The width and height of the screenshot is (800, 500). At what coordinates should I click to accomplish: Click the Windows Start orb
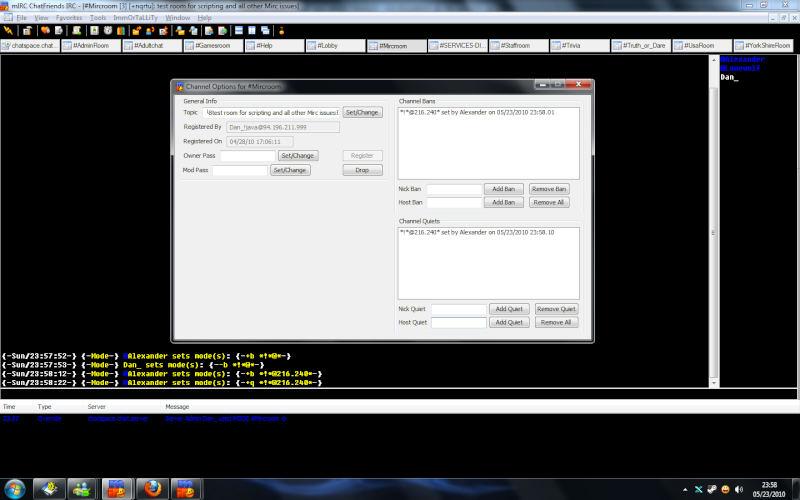14,489
